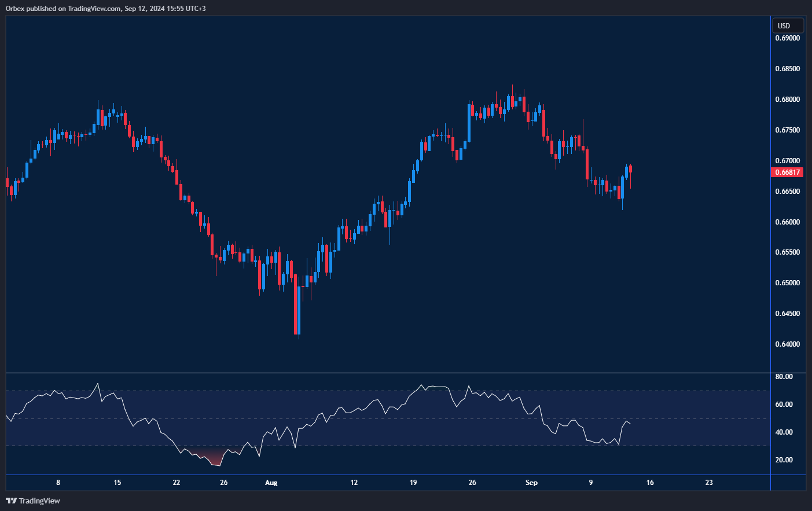Click the 0.66000 price axis label
Viewport: 812px width, 511px height.
[787, 222]
